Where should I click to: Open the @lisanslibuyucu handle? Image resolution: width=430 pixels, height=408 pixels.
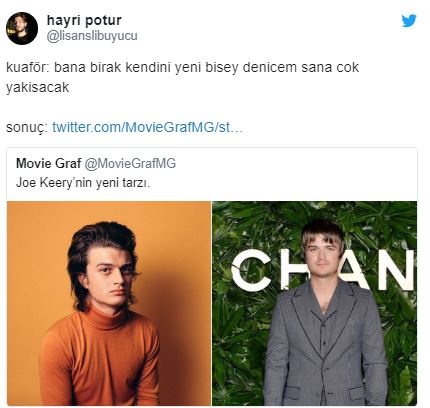pyautogui.click(x=92, y=36)
